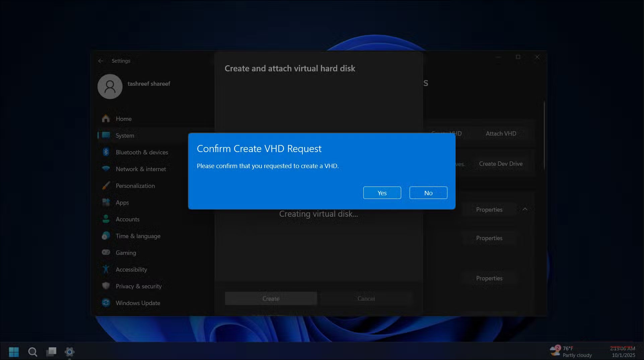Confirm VHD creation by clicking Yes
This screenshot has width=644, height=360.
point(382,193)
